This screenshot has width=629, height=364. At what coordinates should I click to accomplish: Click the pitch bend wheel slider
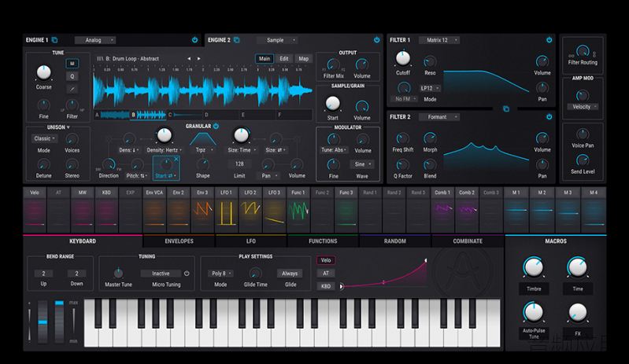[43, 322]
